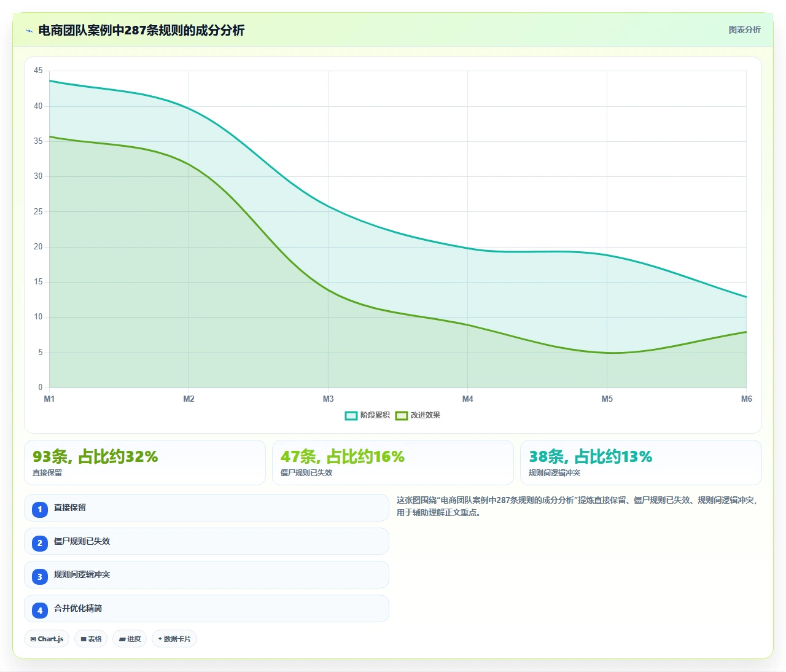Open the 图表分析 label in header

(x=744, y=29)
